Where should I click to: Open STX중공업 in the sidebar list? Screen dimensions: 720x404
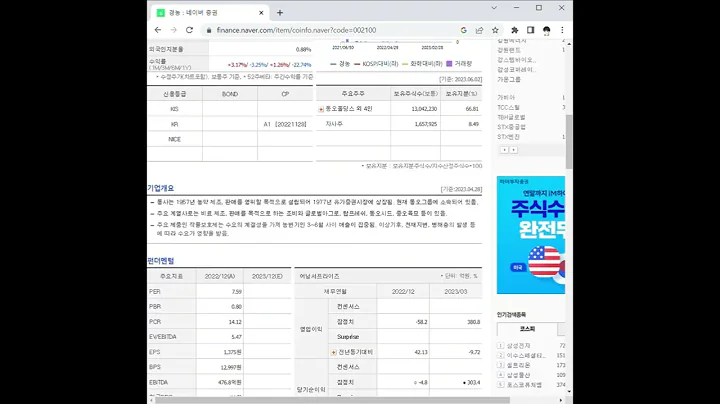[x=511, y=127]
